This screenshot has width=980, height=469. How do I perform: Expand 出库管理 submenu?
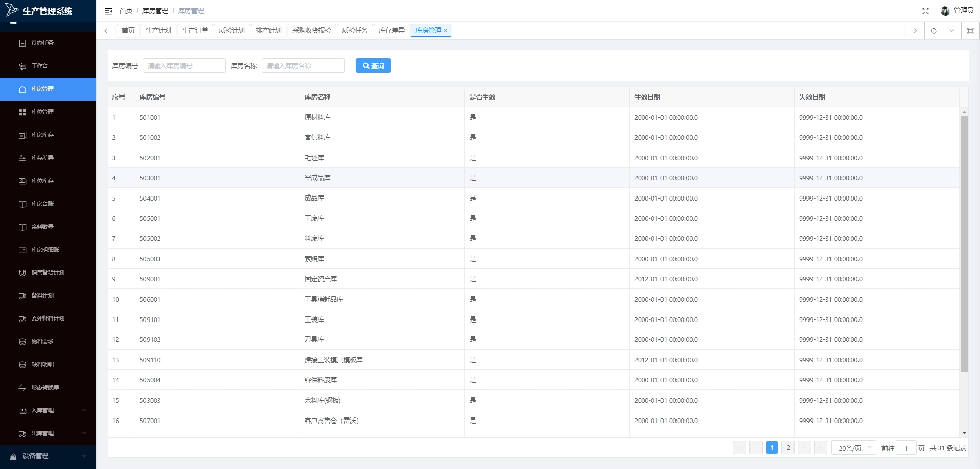tap(48, 434)
